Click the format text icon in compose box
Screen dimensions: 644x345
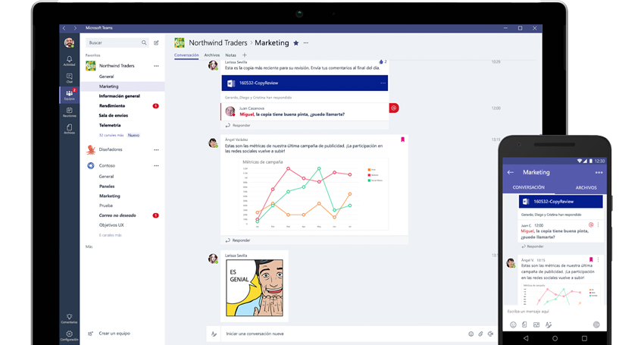[x=214, y=334]
